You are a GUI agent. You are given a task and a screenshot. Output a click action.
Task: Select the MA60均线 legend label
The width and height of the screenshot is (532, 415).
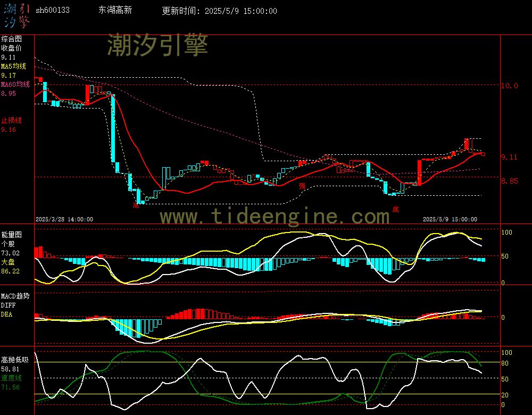pos(15,84)
